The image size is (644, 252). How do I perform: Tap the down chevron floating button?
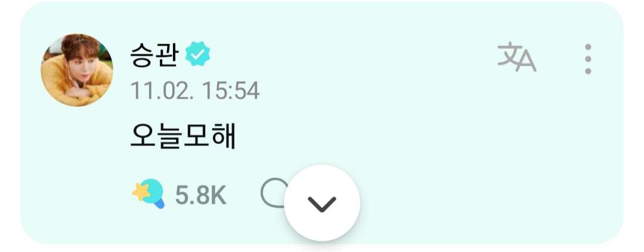[x=322, y=203]
